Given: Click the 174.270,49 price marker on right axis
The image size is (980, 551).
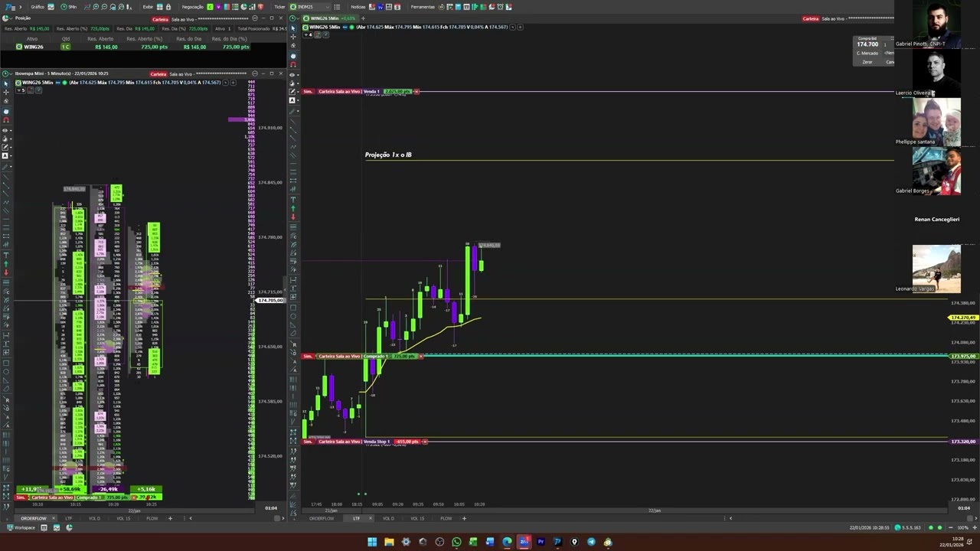Looking at the screenshot, I should click(x=963, y=318).
